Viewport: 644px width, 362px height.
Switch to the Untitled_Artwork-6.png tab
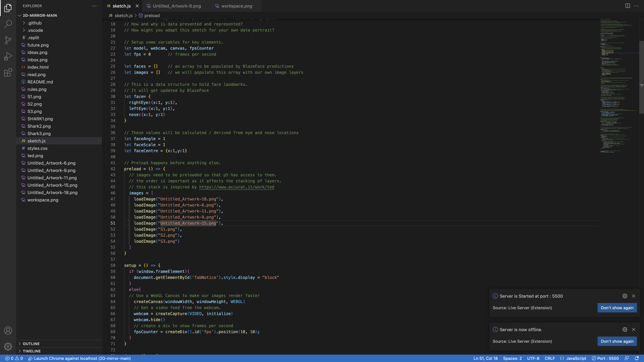click(x=177, y=6)
